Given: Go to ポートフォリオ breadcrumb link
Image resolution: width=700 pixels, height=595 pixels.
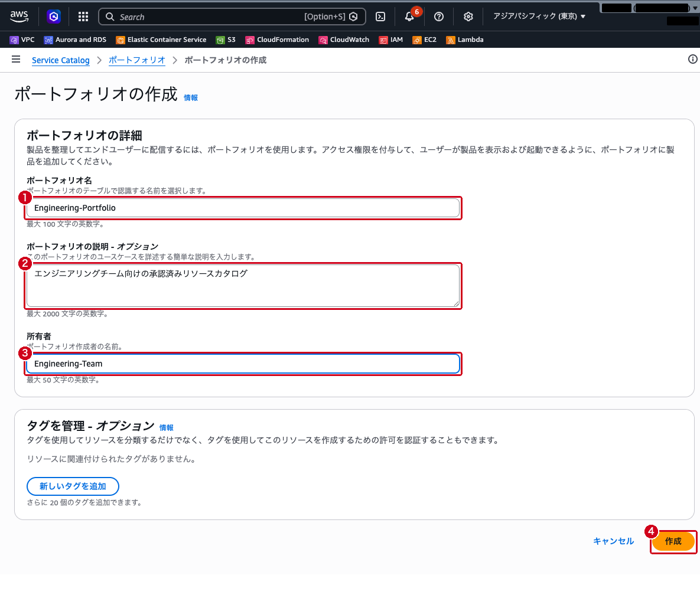Looking at the screenshot, I should point(137,60).
